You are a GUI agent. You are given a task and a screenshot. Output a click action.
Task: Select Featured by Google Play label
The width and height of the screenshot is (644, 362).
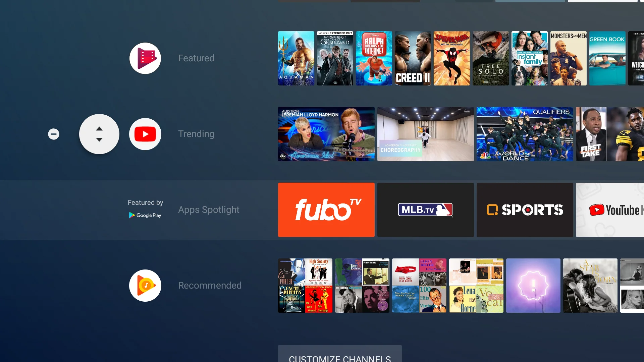[145, 209]
